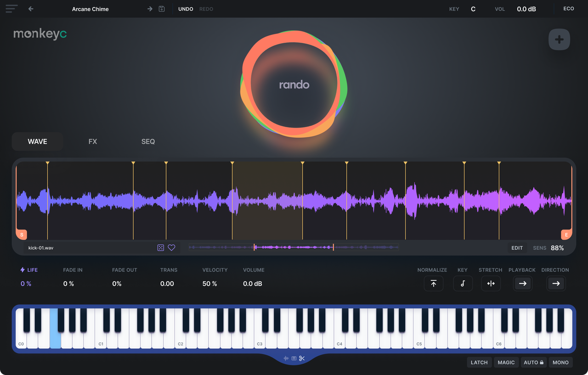Viewport: 588px width, 375px height.
Task: Click the UNDO button
Action: coord(186,9)
